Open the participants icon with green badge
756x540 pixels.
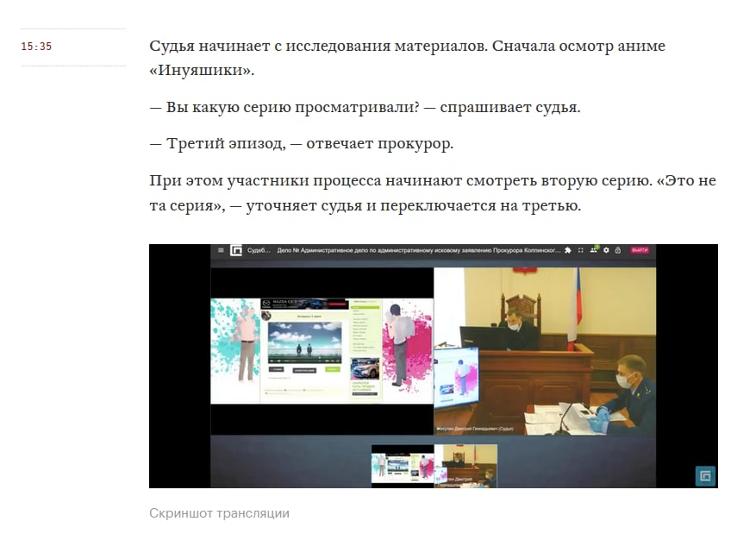(594, 250)
